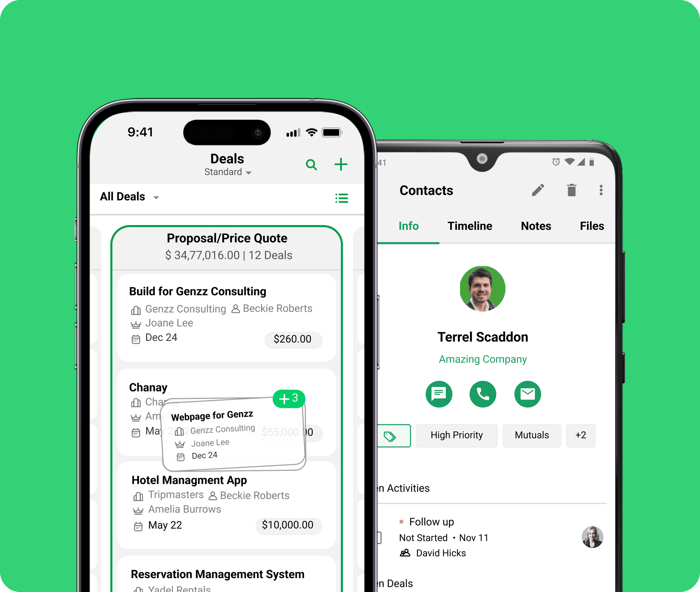This screenshot has height=592, width=700.
Task: Tap the Mutuals tag button
Action: 531,434
